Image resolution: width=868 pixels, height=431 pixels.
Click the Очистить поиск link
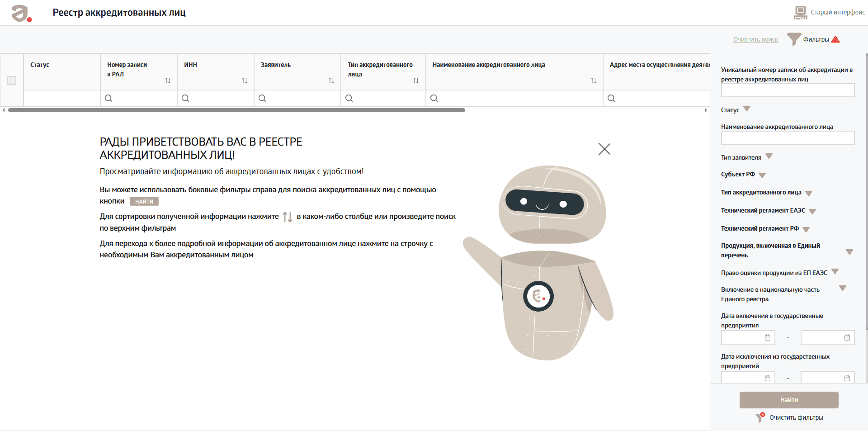pos(755,40)
